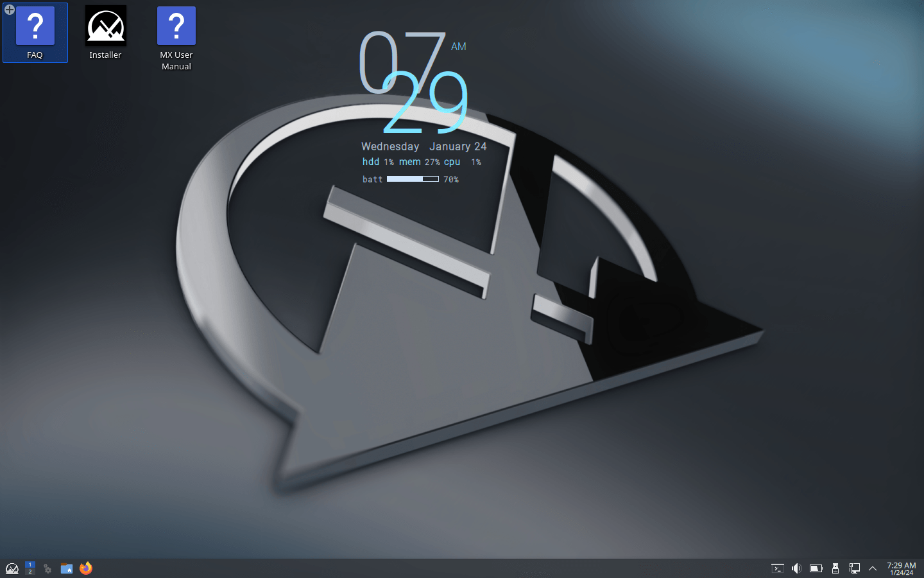The image size is (924, 578).
Task: Launch Firefox from the taskbar
Action: click(85, 568)
